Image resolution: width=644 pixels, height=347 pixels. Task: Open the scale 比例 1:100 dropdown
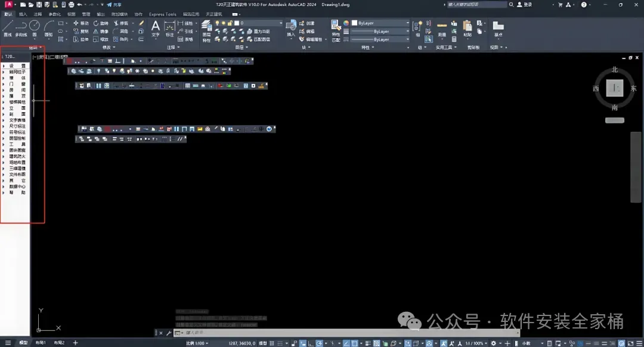[x=197, y=343]
